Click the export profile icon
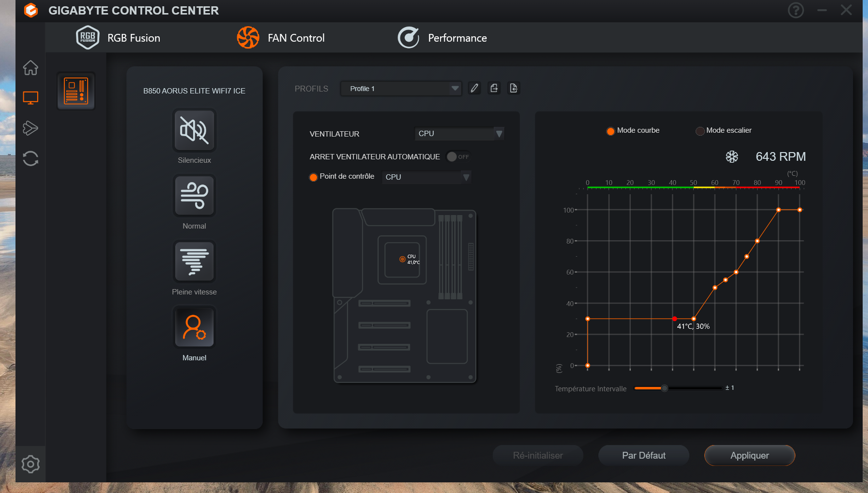868x493 pixels. pyautogui.click(x=494, y=88)
